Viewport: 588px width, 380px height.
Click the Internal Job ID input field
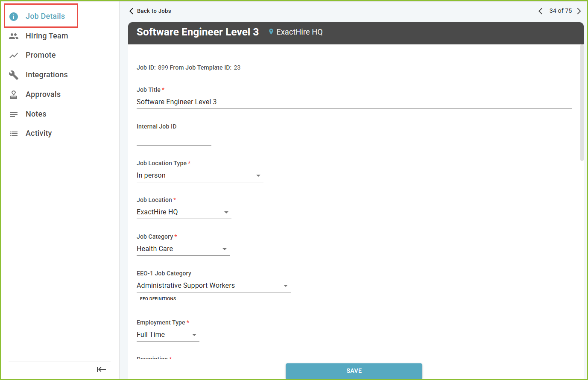pos(174,139)
